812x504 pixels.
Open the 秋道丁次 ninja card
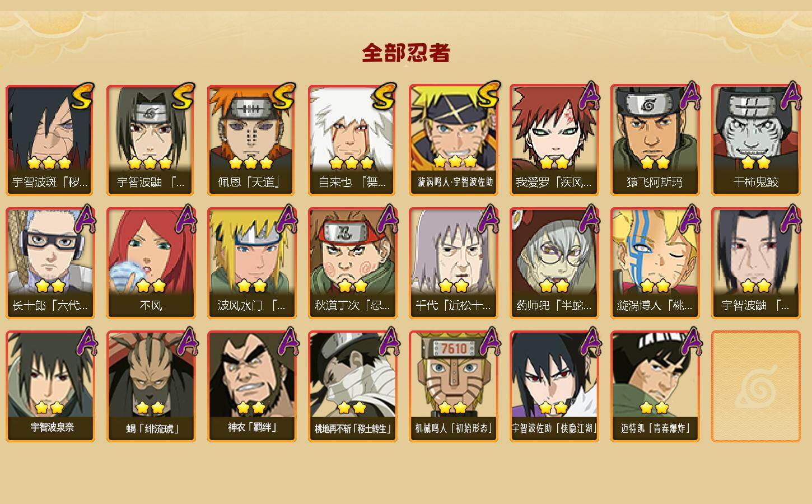coord(352,263)
